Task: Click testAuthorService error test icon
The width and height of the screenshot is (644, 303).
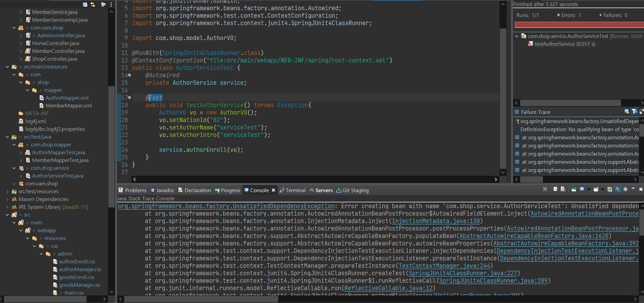Action: (530, 44)
